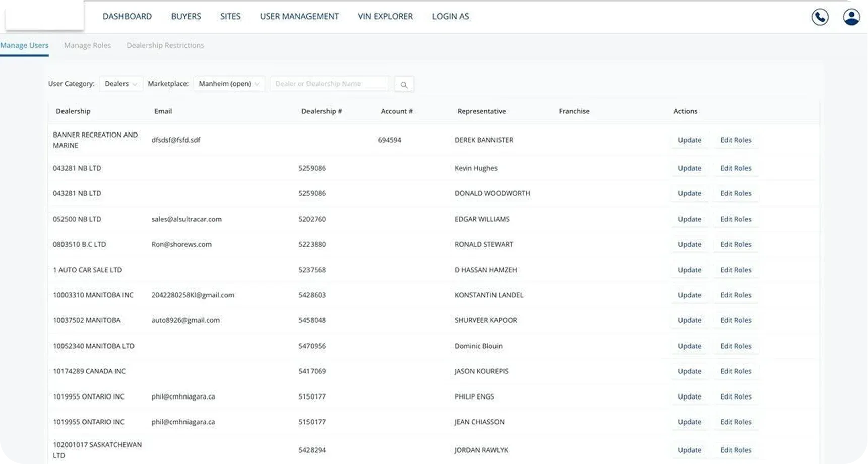Edit Roles for Shurveer Kapoor

735,320
